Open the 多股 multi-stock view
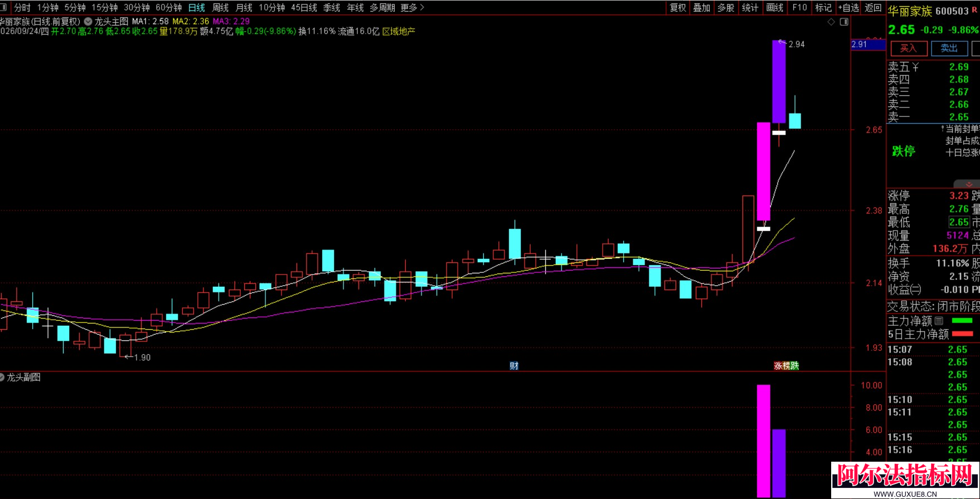The height and width of the screenshot is (499, 980). click(x=726, y=8)
